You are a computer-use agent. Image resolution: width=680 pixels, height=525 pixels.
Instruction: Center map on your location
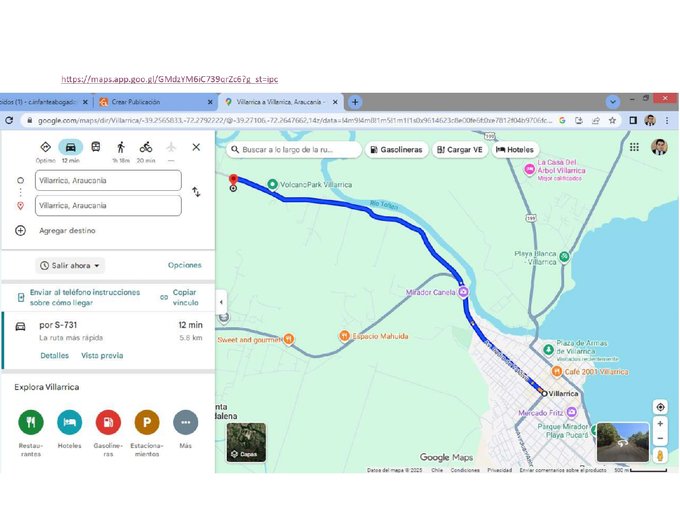(660, 407)
